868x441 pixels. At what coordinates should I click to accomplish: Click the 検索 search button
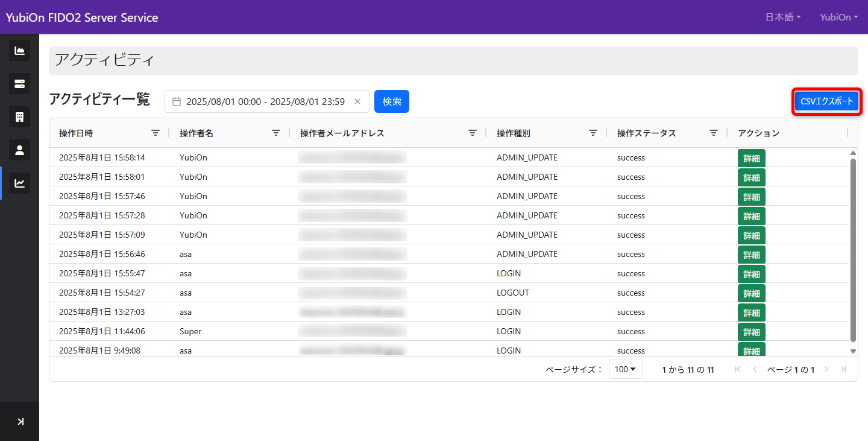pyautogui.click(x=392, y=101)
